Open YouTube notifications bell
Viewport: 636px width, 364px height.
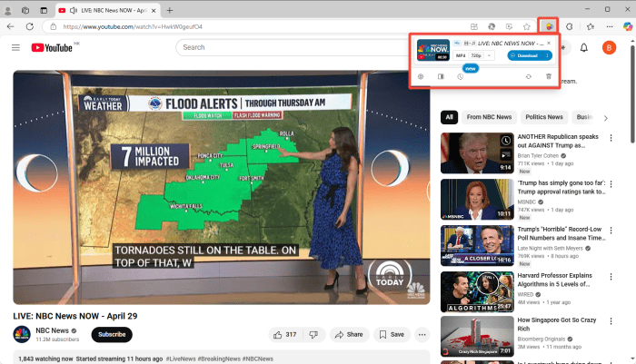pos(583,48)
